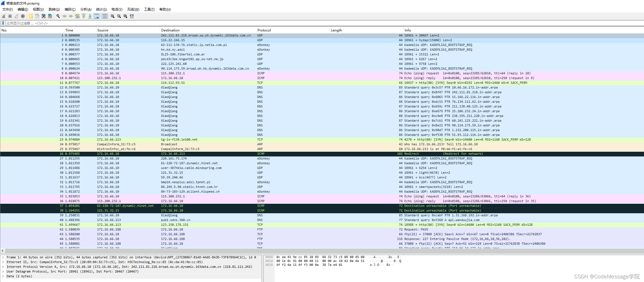Open the 捕获(C) menu
Image resolution: width=644 pixels, height=282 pixels.
click(x=70, y=9)
